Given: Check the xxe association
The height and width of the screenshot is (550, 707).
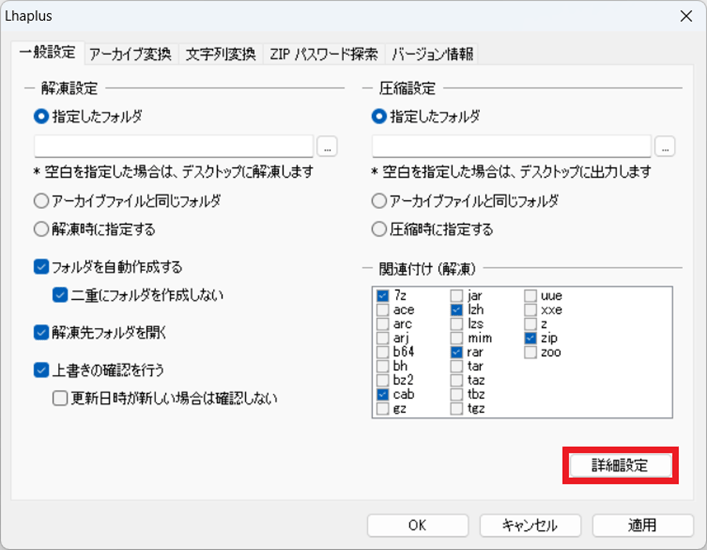Looking at the screenshot, I should pos(531,310).
